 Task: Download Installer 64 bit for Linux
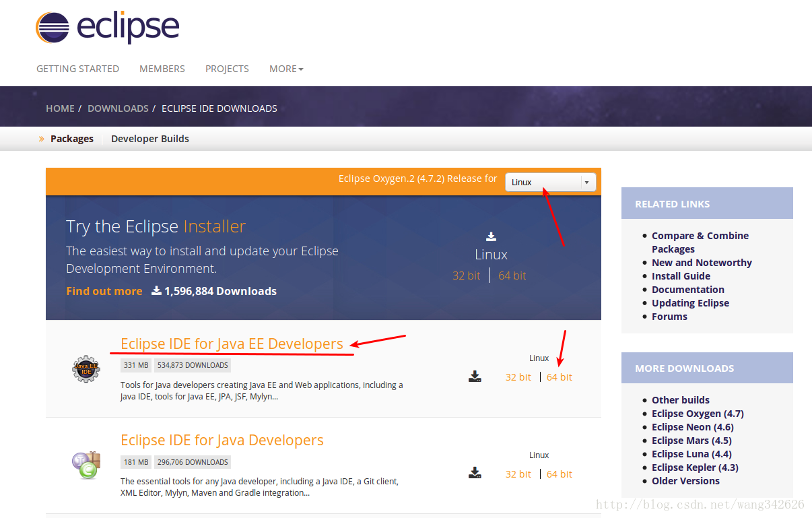(x=512, y=276)
